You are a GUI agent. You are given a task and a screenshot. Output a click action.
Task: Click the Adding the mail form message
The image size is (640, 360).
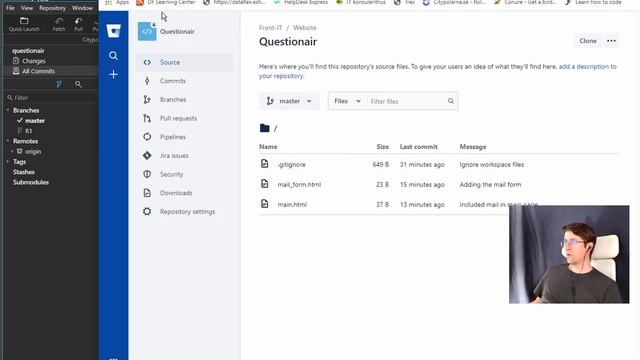[x=490, y=184]
